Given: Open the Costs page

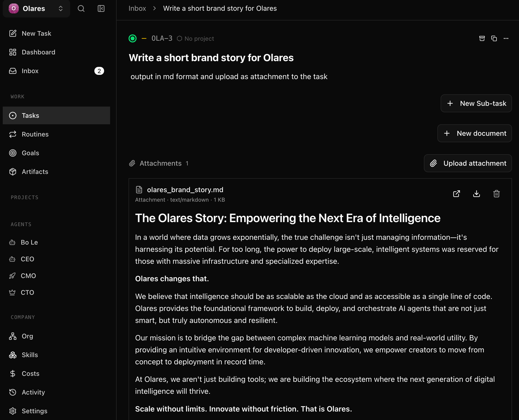Looking at the screenshot, I should 56,374.
